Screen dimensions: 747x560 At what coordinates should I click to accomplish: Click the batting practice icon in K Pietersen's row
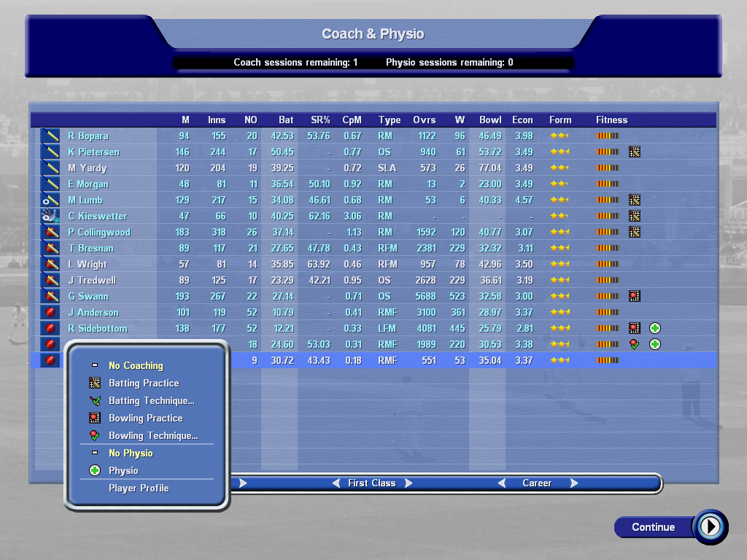click(634, 152)
